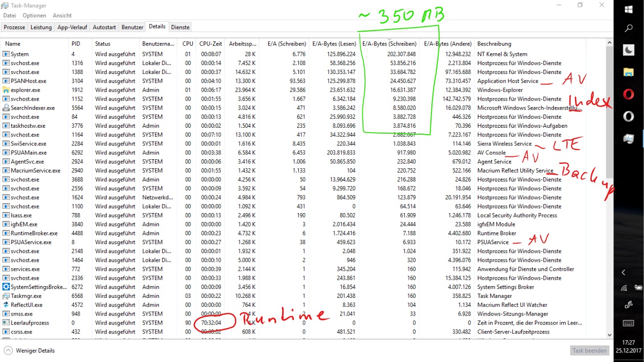The height and width of the screenshot is (362, 644).
Task: Open the moon app in taskbar
Action: (629, 50)
